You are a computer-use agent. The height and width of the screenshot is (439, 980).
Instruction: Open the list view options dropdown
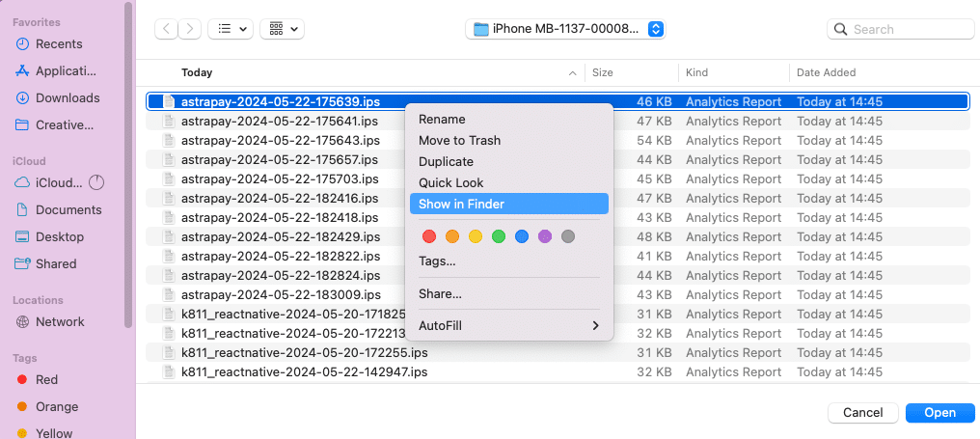[231, 29]
